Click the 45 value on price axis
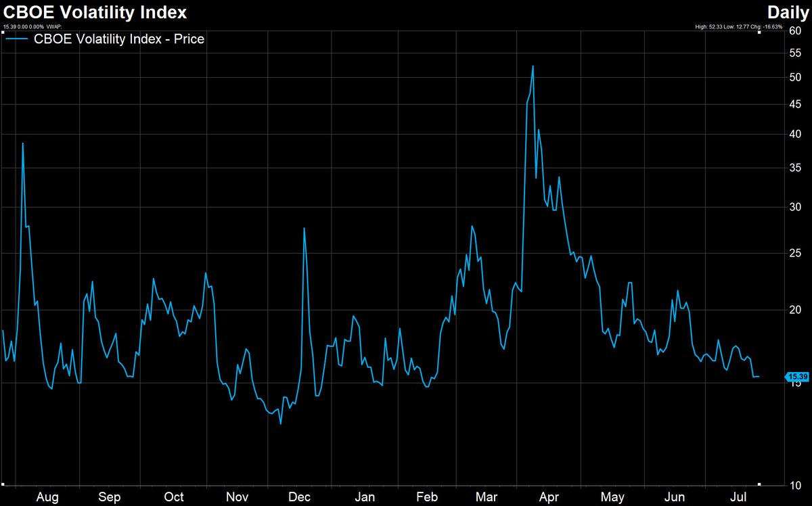This screenshot has height=506, width=812. pos(795,104)
